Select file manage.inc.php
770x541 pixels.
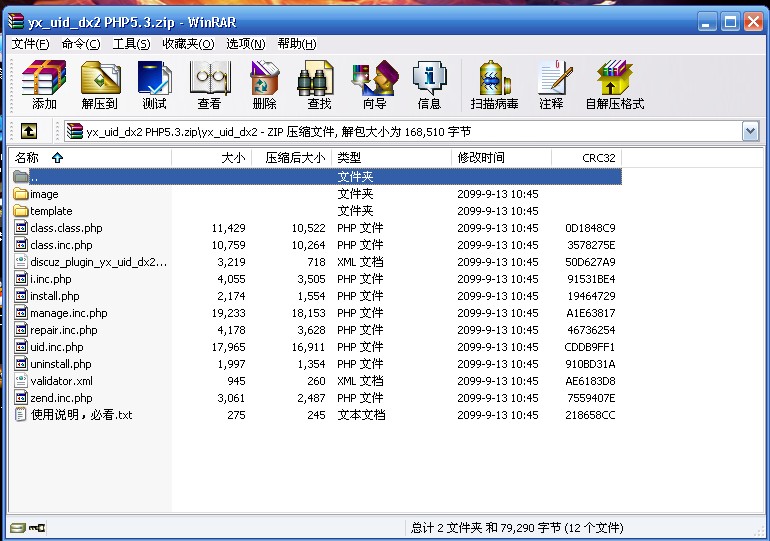point(69,313)
